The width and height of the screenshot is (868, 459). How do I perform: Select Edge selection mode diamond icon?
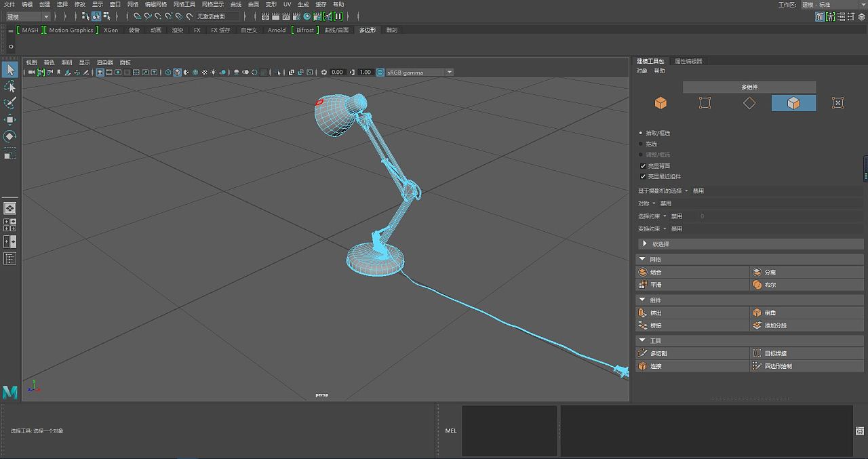(749, 103)
